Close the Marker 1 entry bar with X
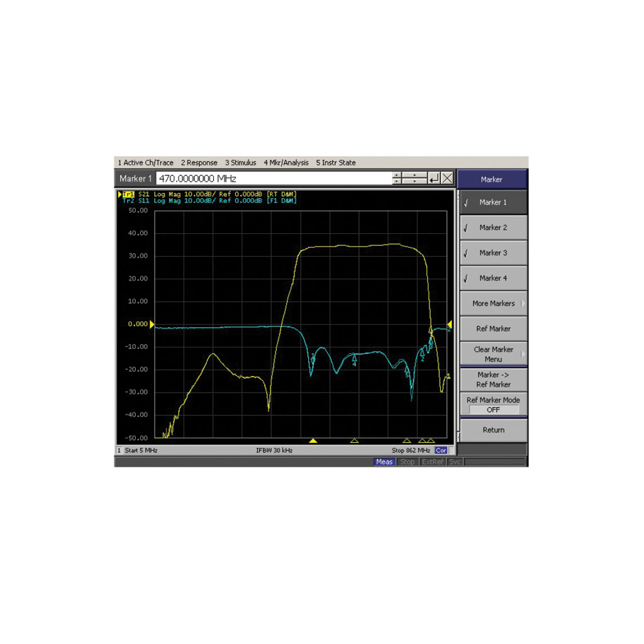The width and height of the screenshot is (644, 644). click(447, 178)
